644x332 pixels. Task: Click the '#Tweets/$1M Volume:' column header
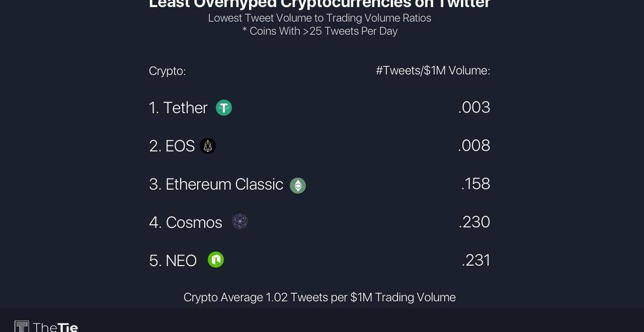[433, 70]
